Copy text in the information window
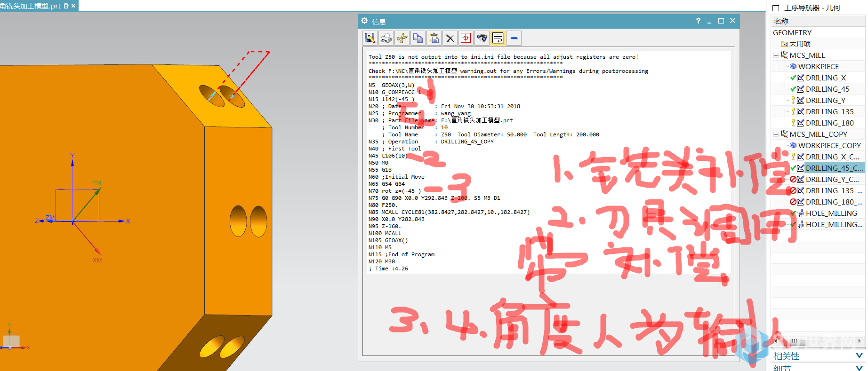The width and height of the screenshot is (868, 371). point(418,38)
